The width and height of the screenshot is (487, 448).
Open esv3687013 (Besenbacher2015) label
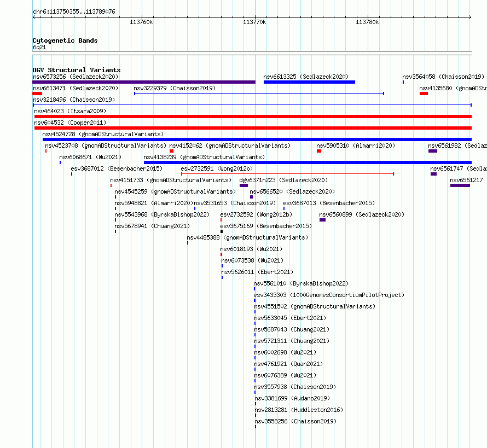[329, 203]
